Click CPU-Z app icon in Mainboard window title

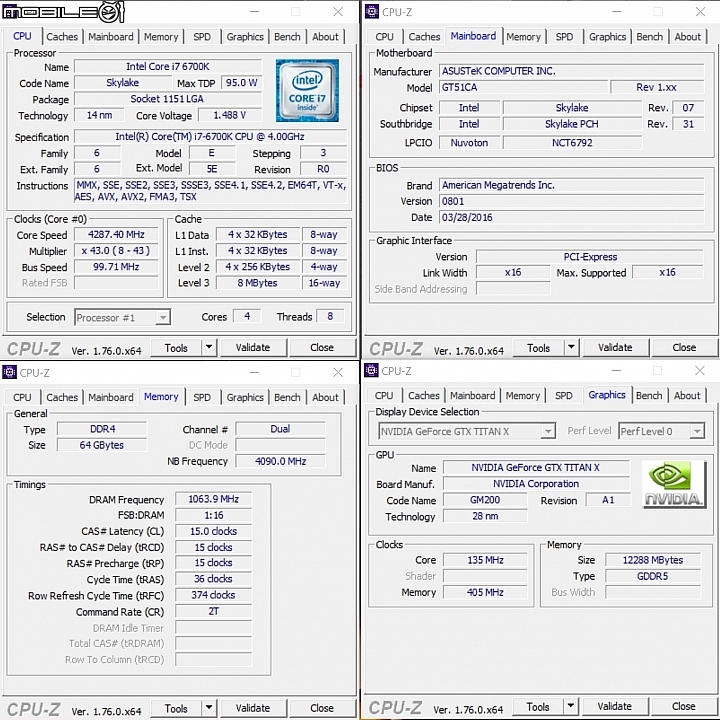371,11
